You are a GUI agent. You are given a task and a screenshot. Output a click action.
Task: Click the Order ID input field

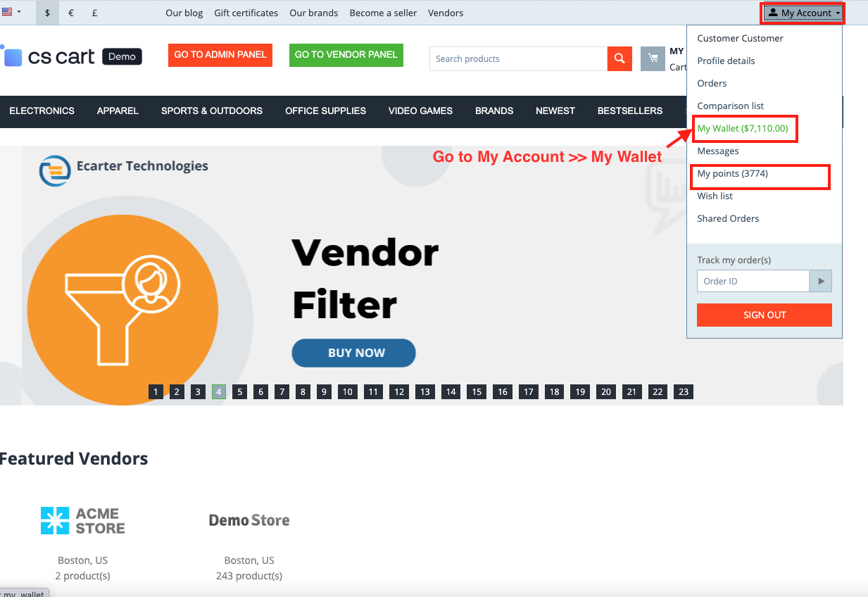point(753,281)
